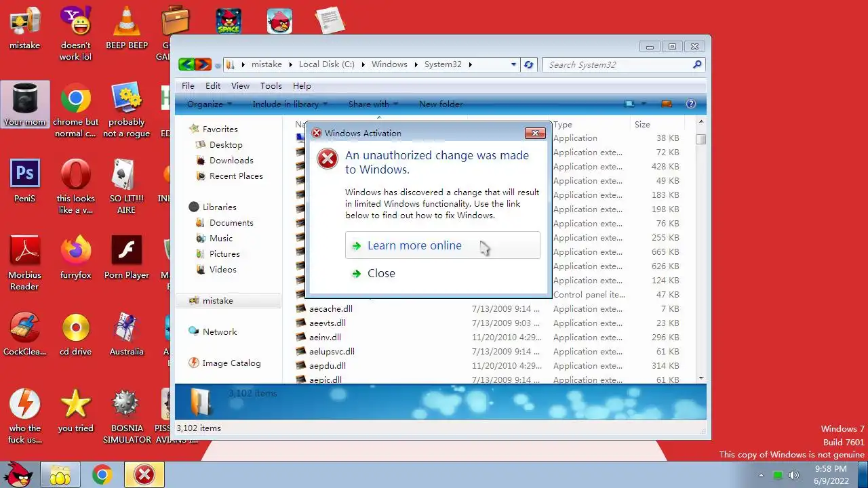Viewport: 868px width, 488px height.
Task: Click the 'New folder' toolbar button
Action: [441, 104]
